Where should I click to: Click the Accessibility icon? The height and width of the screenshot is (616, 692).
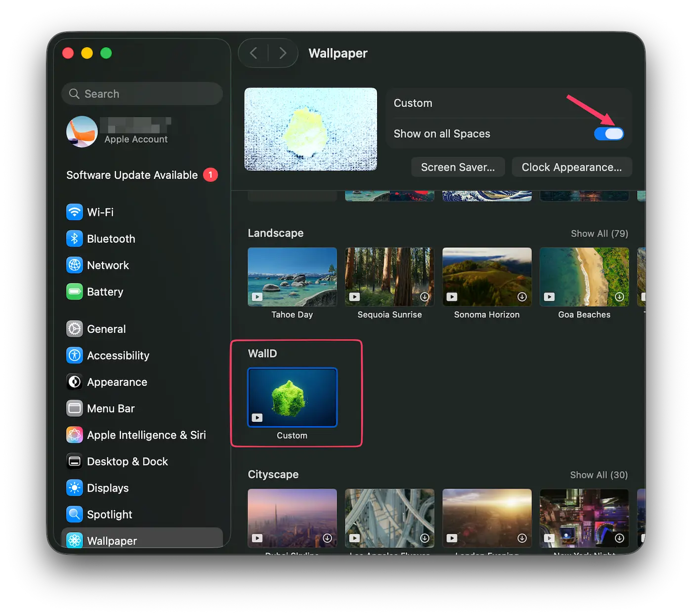[75, 356]
